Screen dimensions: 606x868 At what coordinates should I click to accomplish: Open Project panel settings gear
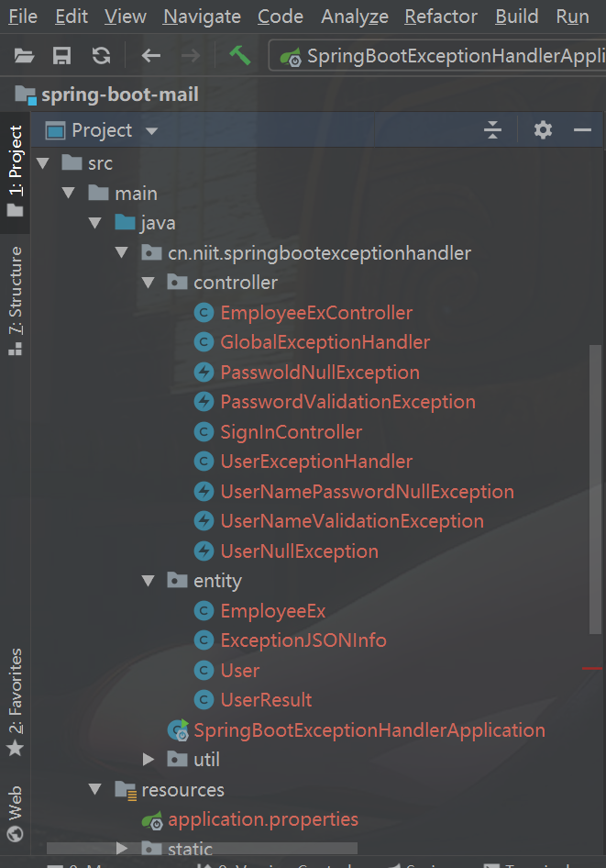[x=544, y=130]
